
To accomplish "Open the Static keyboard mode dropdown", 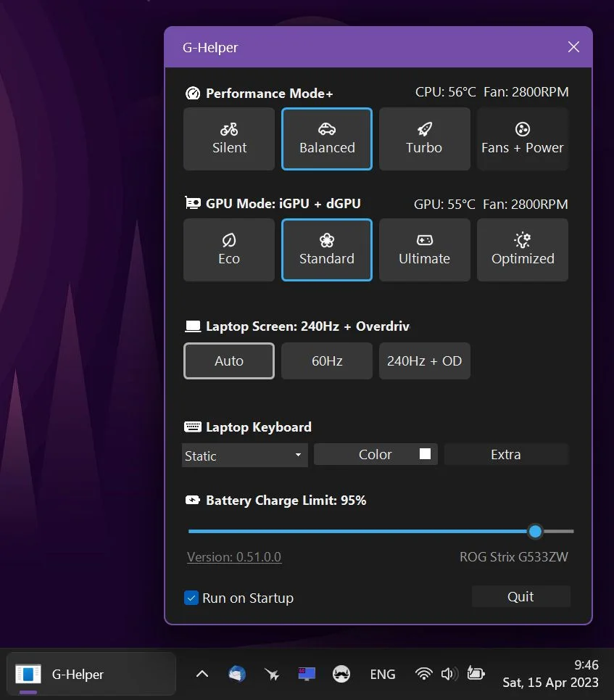I will click(x=244, y=456).
